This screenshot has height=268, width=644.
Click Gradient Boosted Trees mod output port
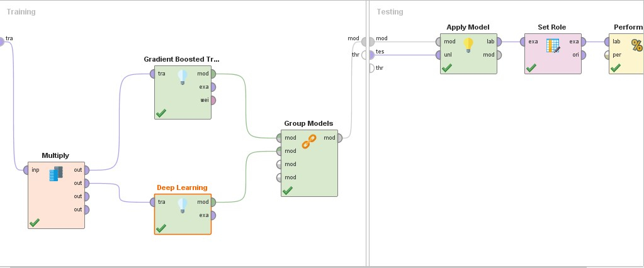click(x=213, y=74)
